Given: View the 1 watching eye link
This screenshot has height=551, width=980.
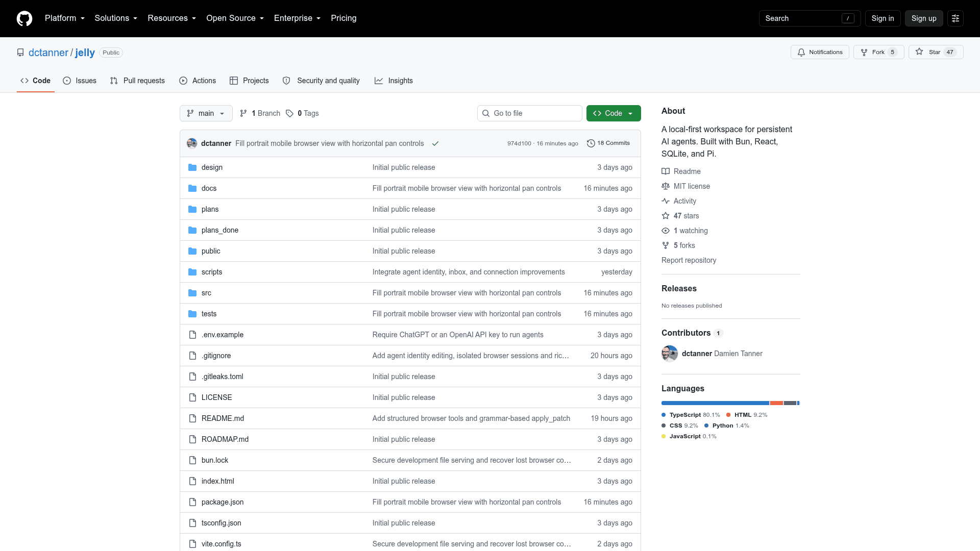Looking at the screenshot, I should click(x=684, y=231).
